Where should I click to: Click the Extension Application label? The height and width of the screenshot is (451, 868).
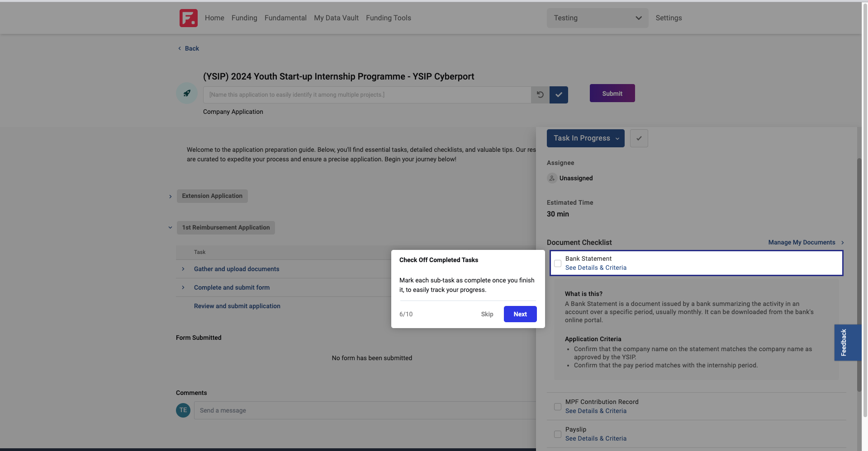(x=212, y=196)
